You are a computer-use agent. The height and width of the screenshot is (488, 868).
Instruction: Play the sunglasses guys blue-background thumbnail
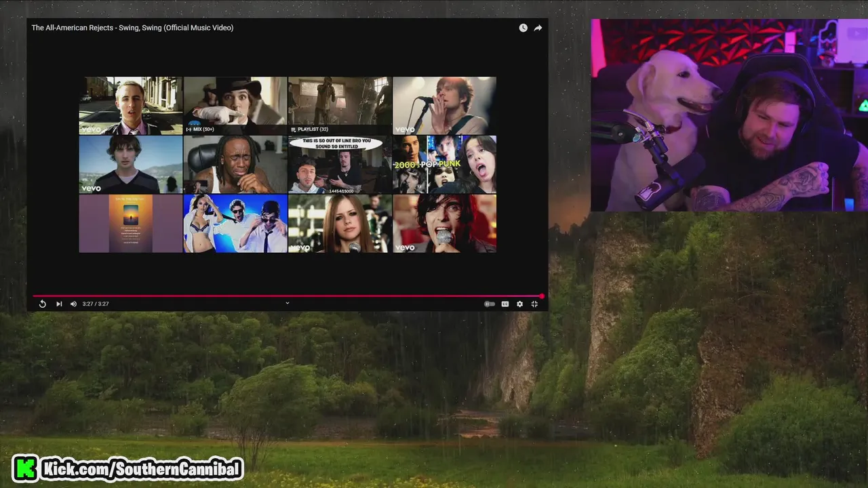point(235,224)
